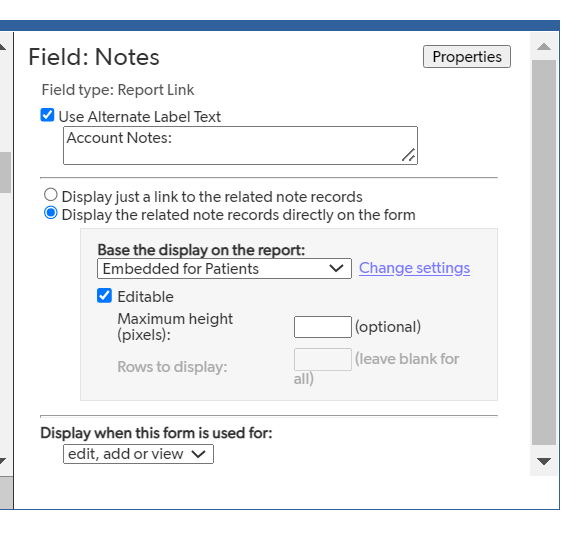Click the Rows to display field
This screenshot has width=572, height=542.
pos(323,360)
